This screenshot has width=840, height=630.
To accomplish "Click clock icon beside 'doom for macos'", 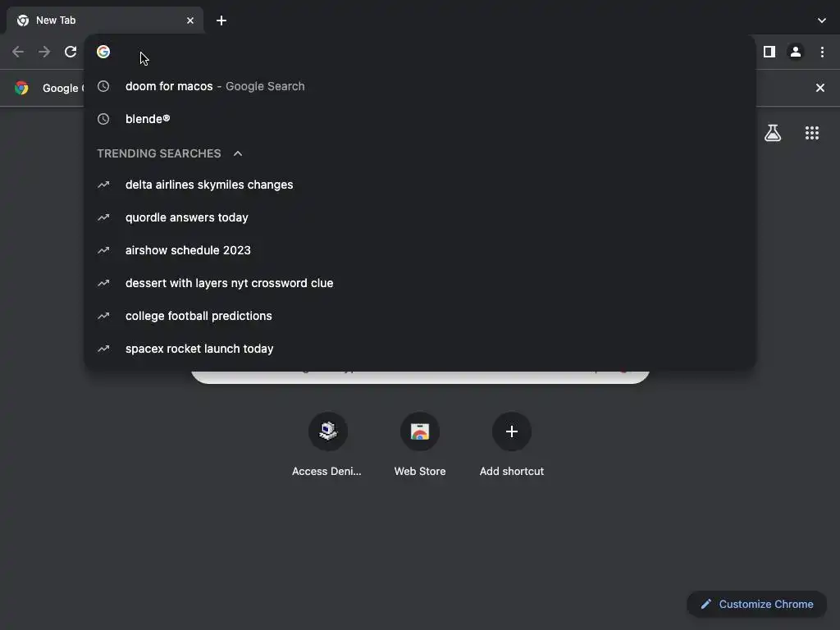I will 103,86.
